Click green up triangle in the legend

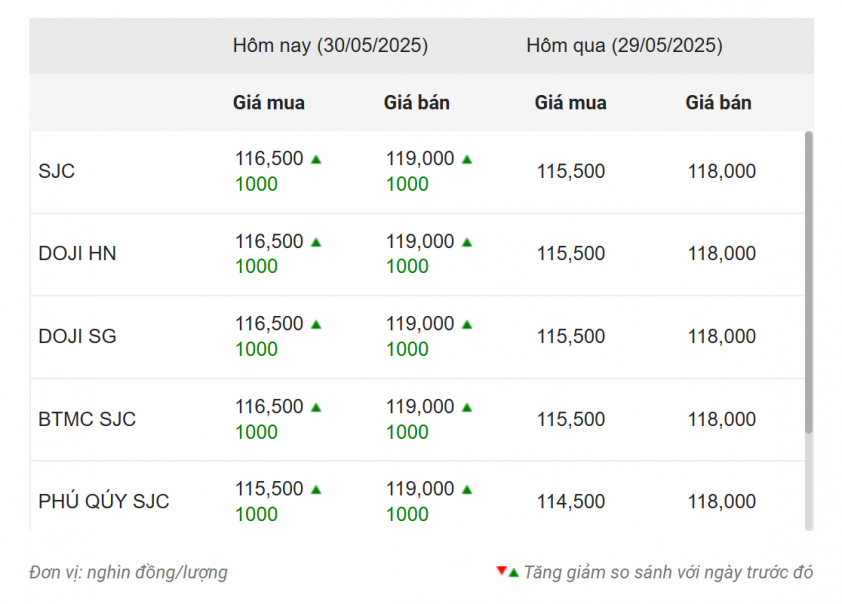click(x=514, y=572)
